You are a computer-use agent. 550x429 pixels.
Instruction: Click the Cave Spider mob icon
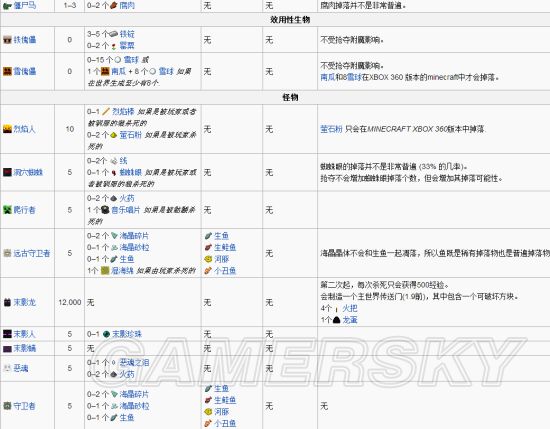pyautogui.click(x=7, y=172)
